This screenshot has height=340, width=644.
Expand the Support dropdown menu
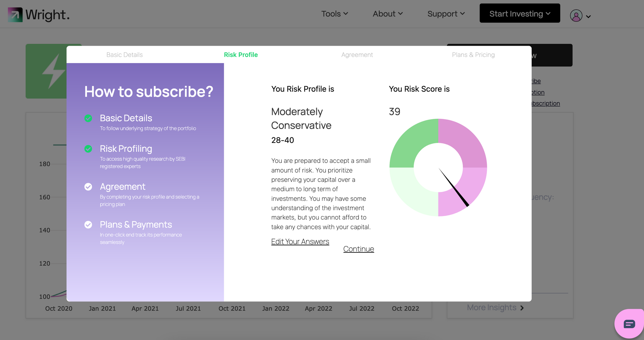coord(446,14)
